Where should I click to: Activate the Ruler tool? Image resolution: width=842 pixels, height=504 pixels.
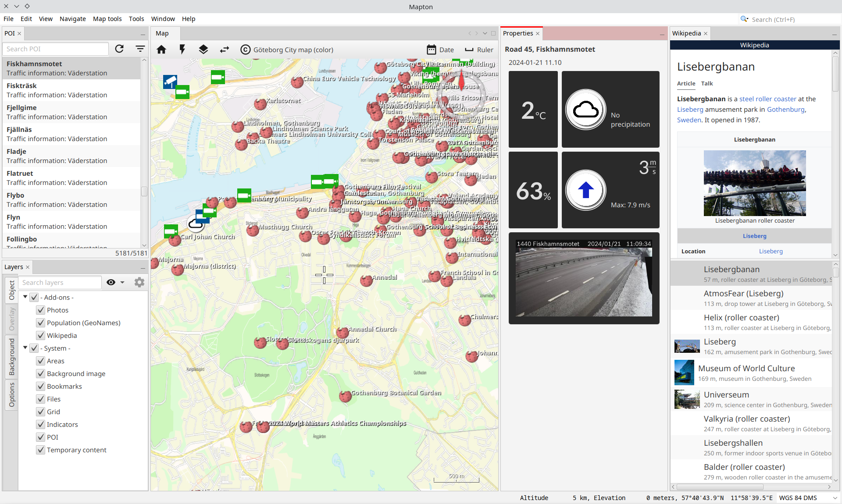[479, 50]
